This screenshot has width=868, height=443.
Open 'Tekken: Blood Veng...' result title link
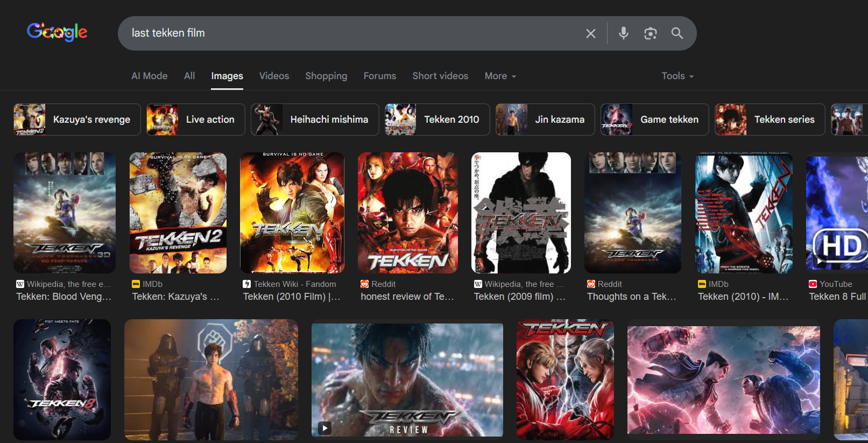tap(64, 297)
